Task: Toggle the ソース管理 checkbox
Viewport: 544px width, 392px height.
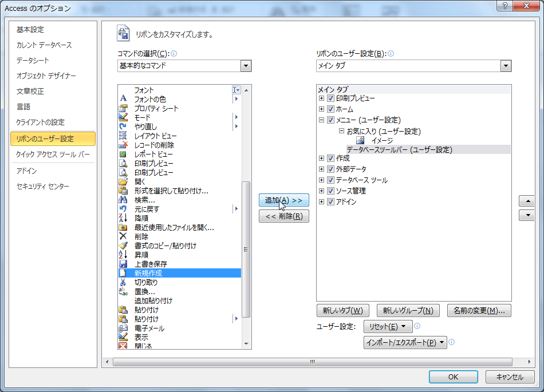Action: pyautogui.click(x=330, y=191)
